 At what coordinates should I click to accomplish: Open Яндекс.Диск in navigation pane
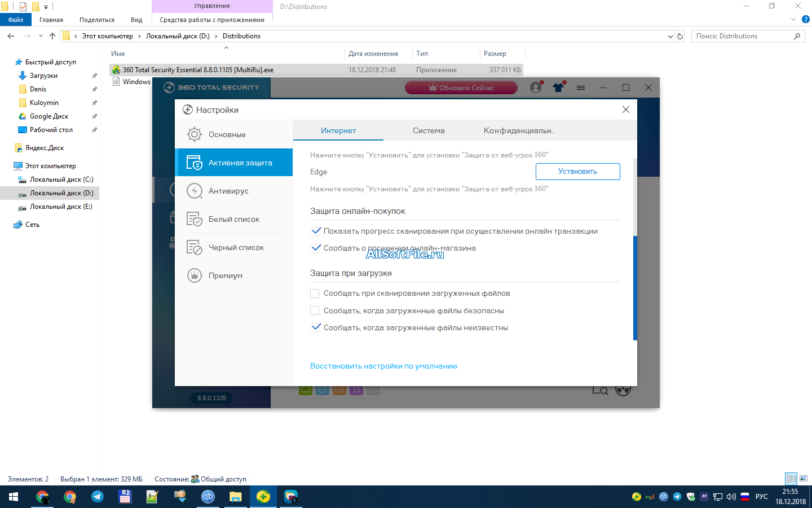(x=45, y=148)
